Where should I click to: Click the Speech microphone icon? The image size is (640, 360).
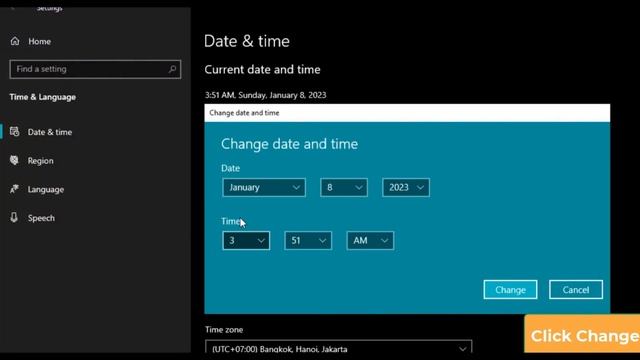pos(14,218)
